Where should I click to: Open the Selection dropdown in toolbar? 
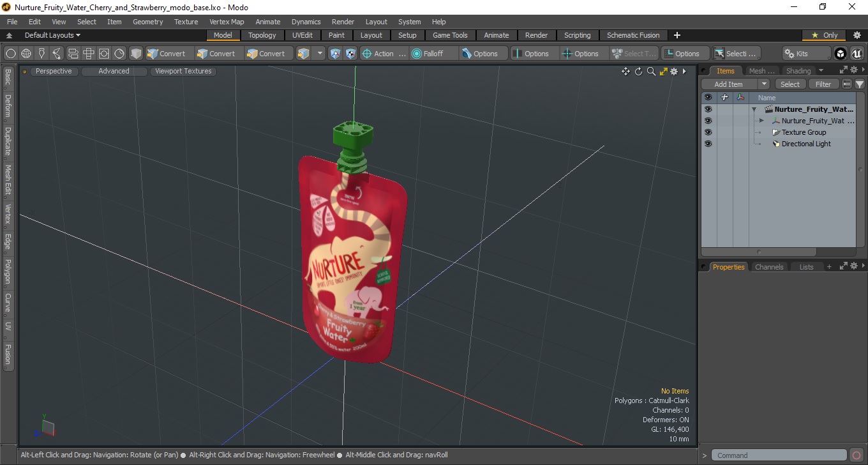(737, 54)
